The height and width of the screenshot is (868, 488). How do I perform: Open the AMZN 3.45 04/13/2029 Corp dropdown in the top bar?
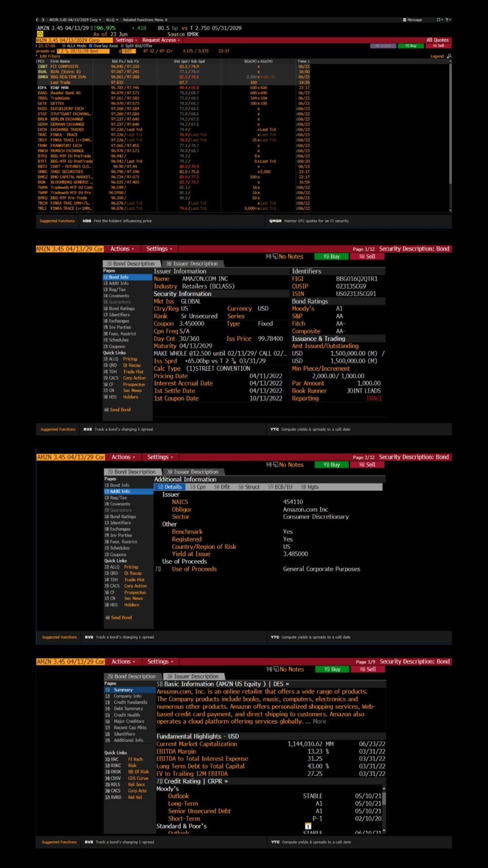click(x=75, y=20)
